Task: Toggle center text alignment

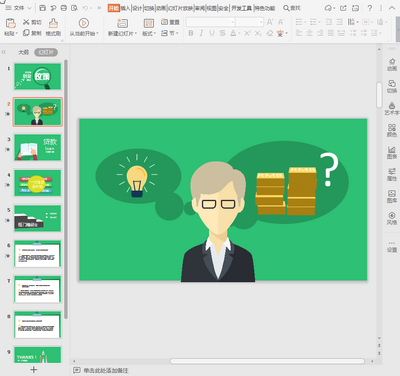Action: (310, 33)
